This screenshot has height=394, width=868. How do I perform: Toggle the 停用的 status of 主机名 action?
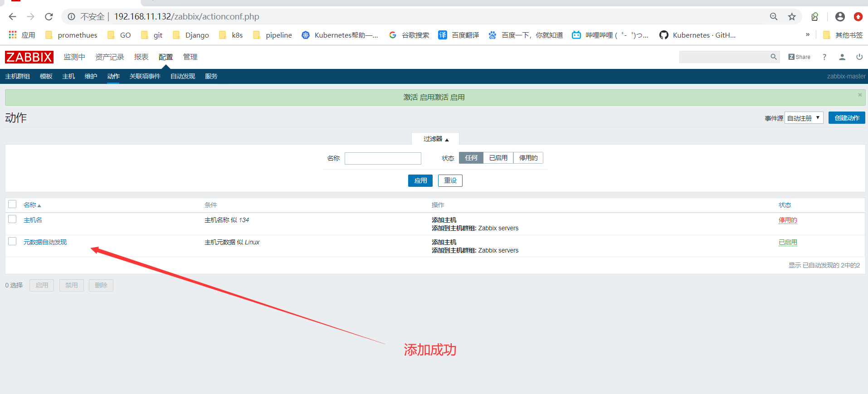click(788, 220)
